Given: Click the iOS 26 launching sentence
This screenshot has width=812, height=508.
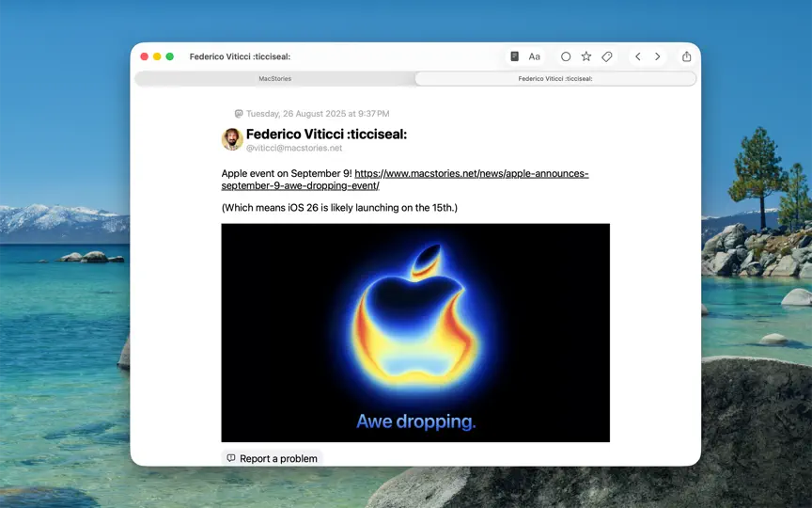Looking at the screenshot, I should point(339,208).
